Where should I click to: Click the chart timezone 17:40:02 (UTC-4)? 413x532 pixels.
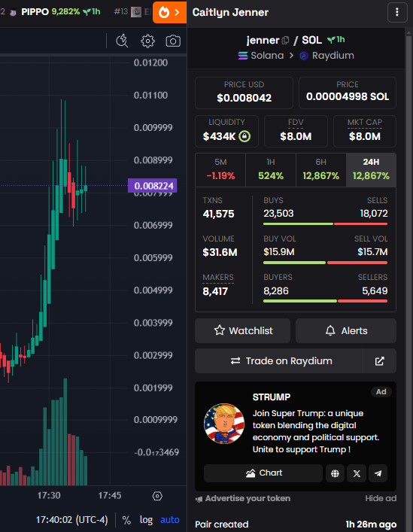(72, 520)
